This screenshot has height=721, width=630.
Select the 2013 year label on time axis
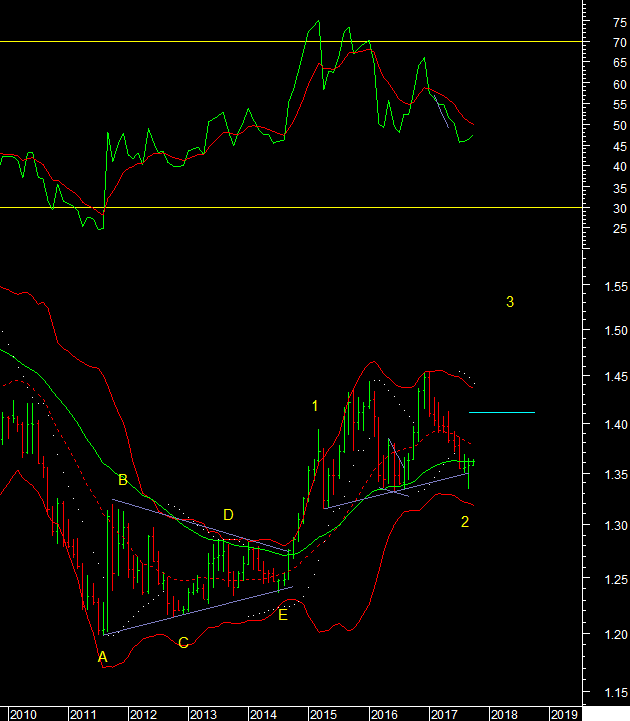coord(203,715)
